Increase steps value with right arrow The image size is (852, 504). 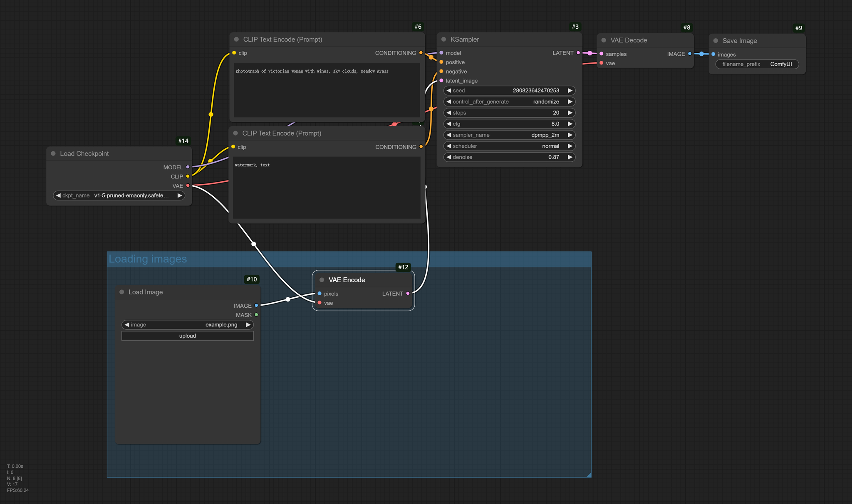[570, 113]
